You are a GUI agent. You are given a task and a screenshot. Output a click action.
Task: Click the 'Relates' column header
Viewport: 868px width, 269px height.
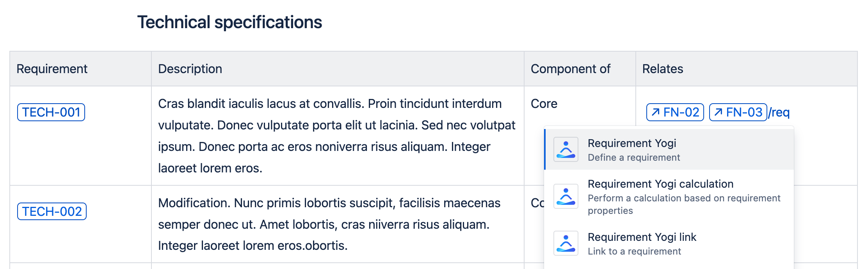pos(662,69)
